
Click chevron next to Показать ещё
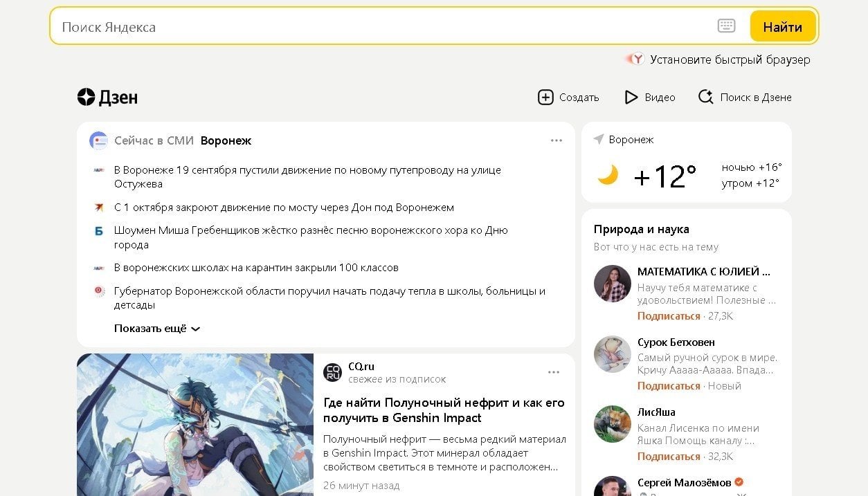tap(195, 329)
